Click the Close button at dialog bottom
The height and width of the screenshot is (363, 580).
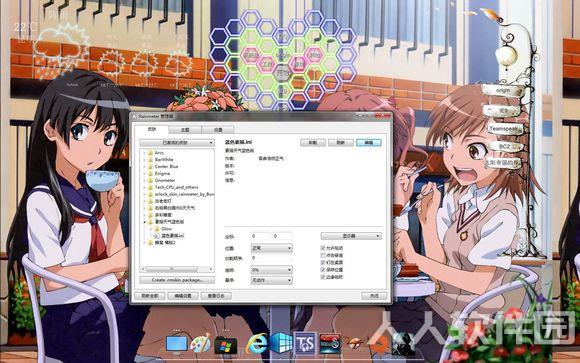pos(374,296)
